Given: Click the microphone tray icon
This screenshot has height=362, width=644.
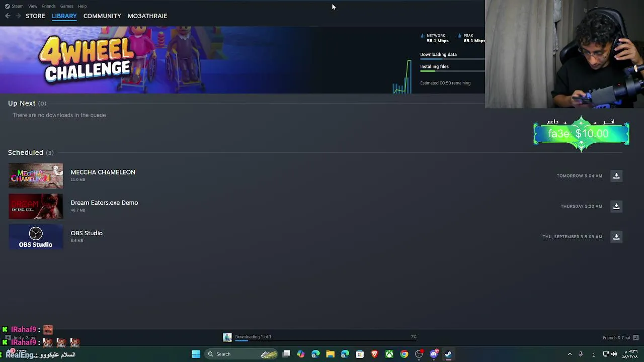Looking at the screenshot, I should point(581,354).
